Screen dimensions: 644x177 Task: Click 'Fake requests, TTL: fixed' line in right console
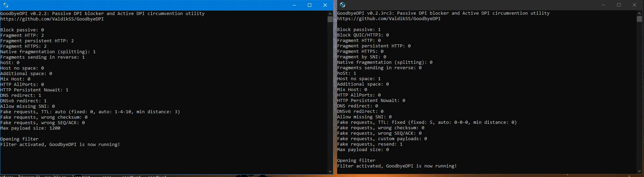pos(427,122)
